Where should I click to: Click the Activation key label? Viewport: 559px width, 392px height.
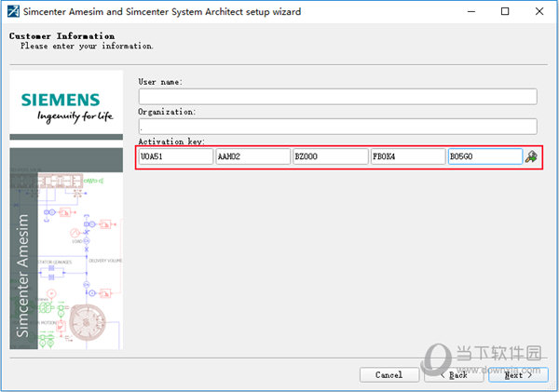171,142
